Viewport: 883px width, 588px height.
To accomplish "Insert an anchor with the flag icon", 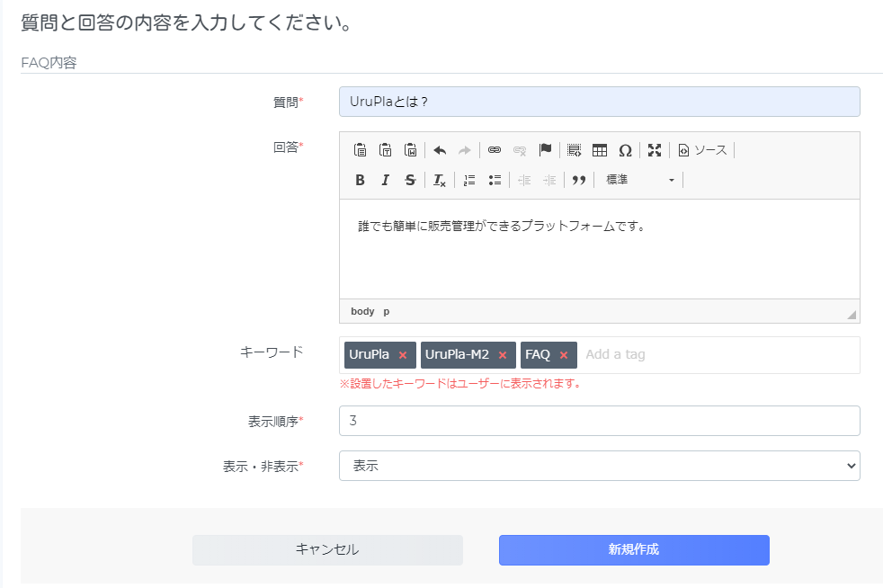I will (x=545, y=150).
